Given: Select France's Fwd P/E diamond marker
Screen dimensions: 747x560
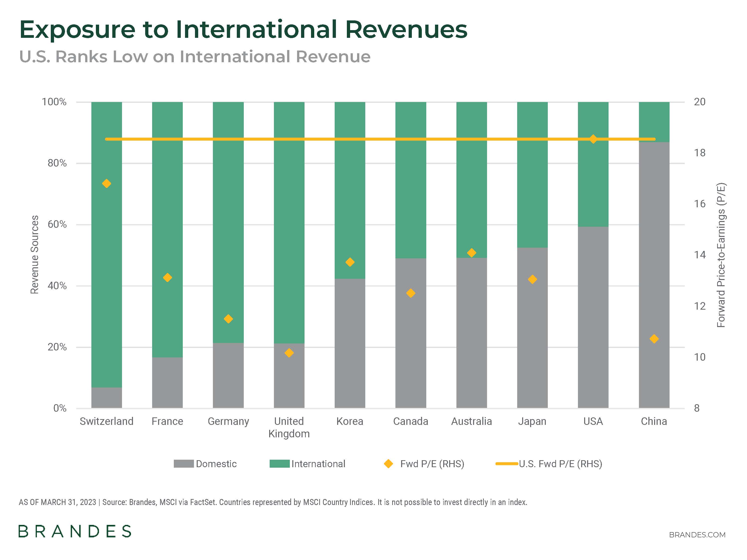Looking at the screenshot, I should 168,278.
